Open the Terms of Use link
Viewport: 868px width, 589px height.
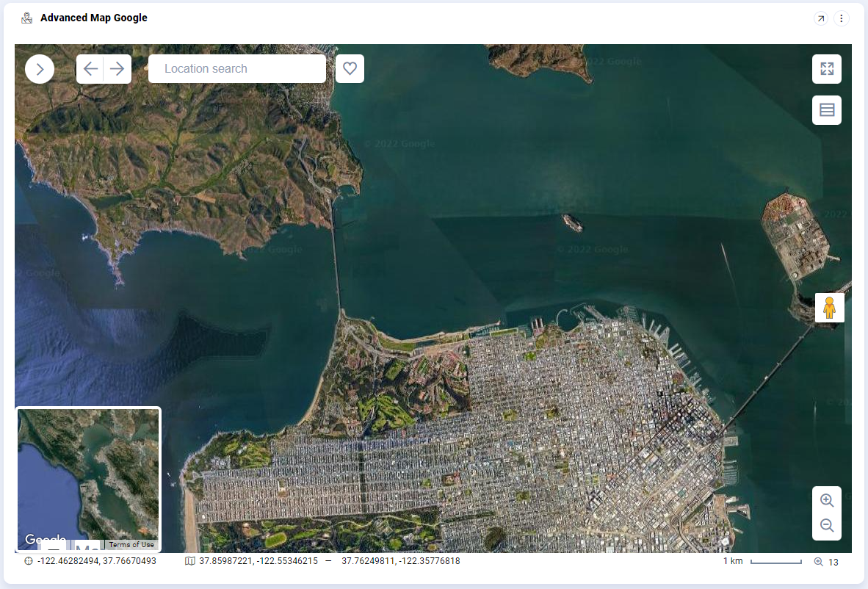[131, 545]
